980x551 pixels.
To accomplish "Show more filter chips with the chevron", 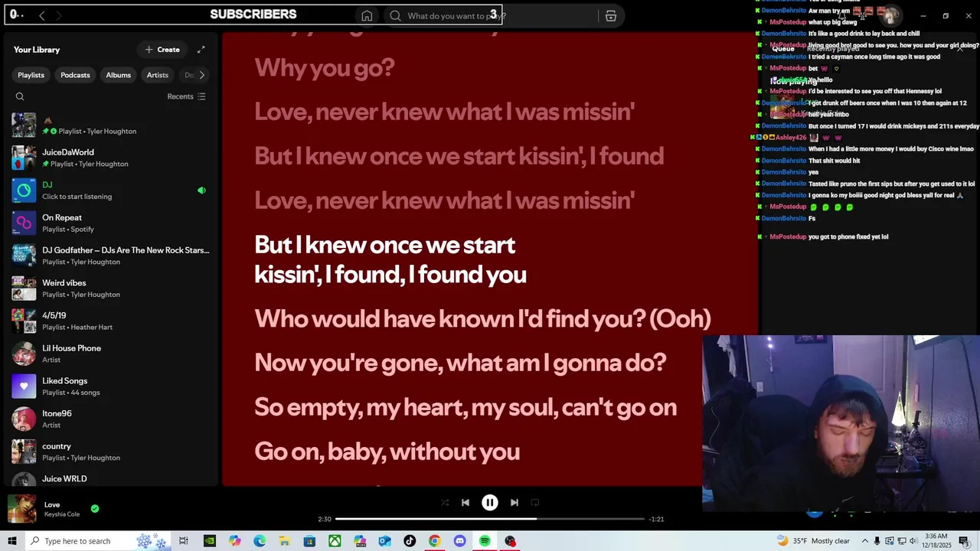I will [x=201, y=75].
